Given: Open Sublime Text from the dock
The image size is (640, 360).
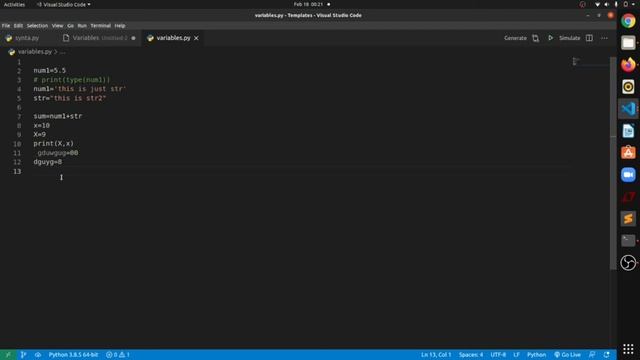Looking at the screenshot, I should tap(628, 219).
